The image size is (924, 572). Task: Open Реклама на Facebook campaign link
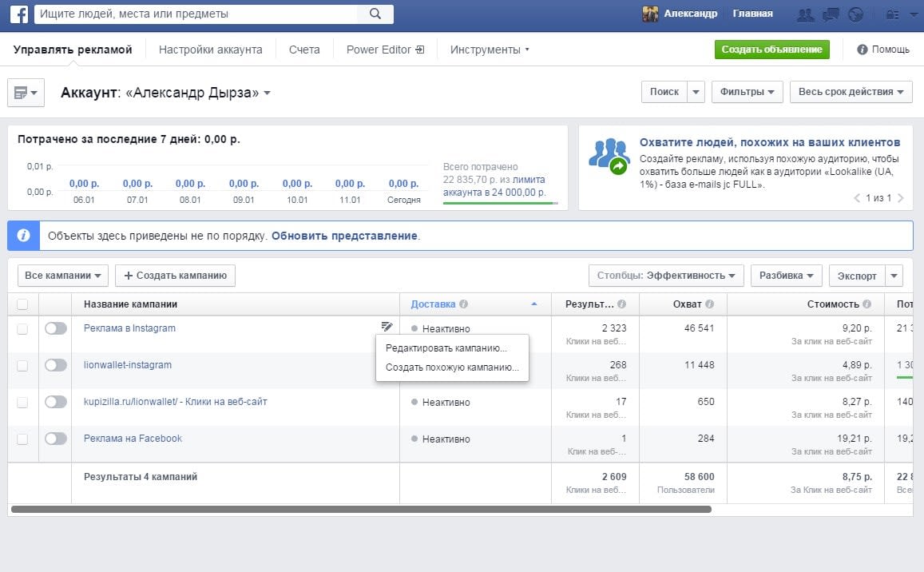point(133,439)
